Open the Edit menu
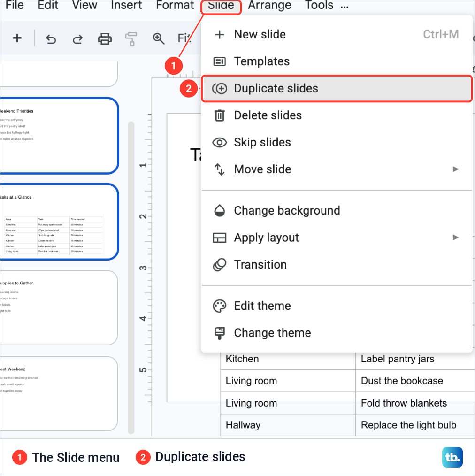Viewport: 475px width, 476px height. pyautogui.click(x=48, y=5)
